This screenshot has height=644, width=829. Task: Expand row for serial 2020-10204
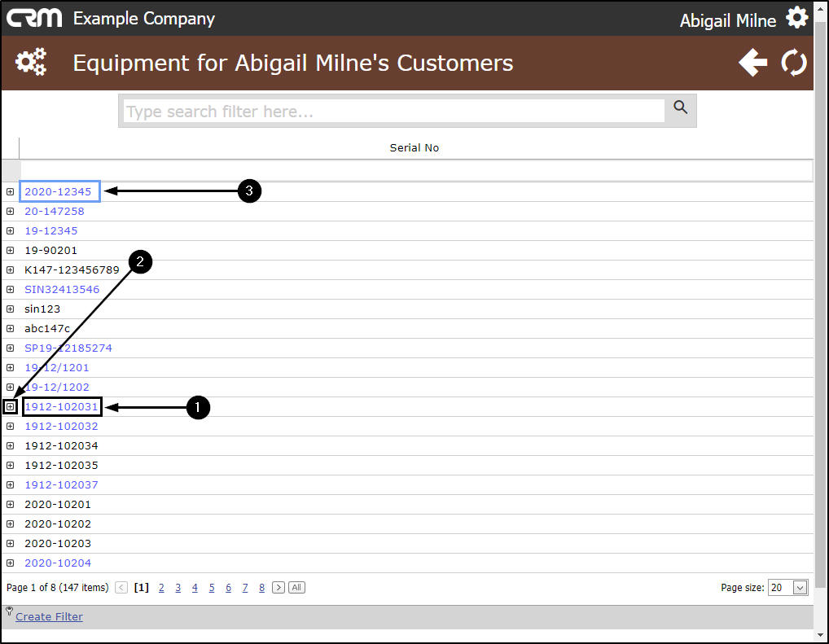[x=10, y=563]
